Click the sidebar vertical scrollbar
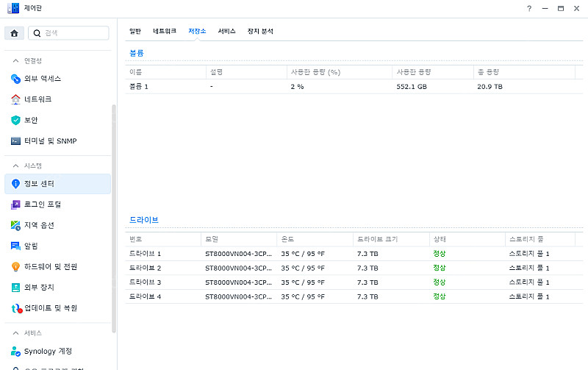Viewport: 588px width, 370px height. tap(114, 218)
